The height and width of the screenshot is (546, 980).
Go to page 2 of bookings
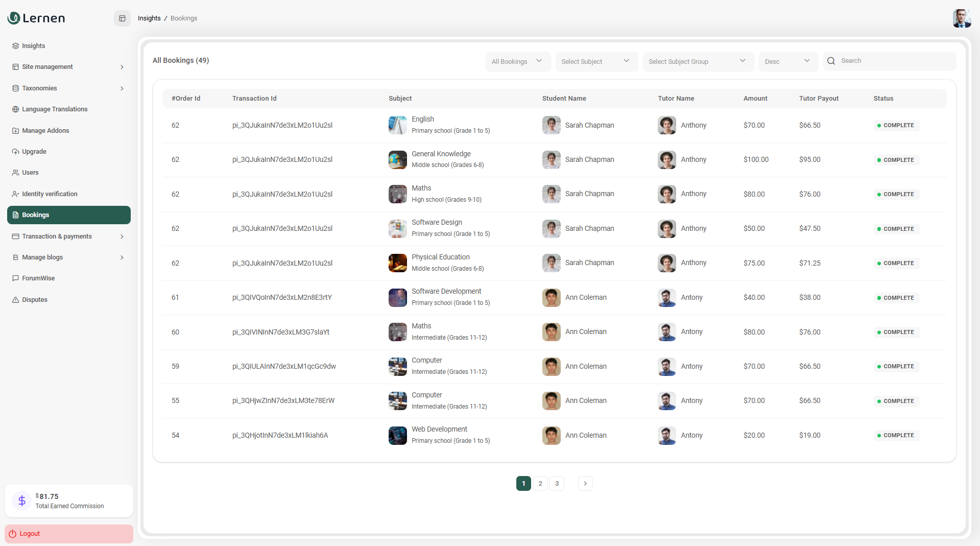tap(540, 483)
